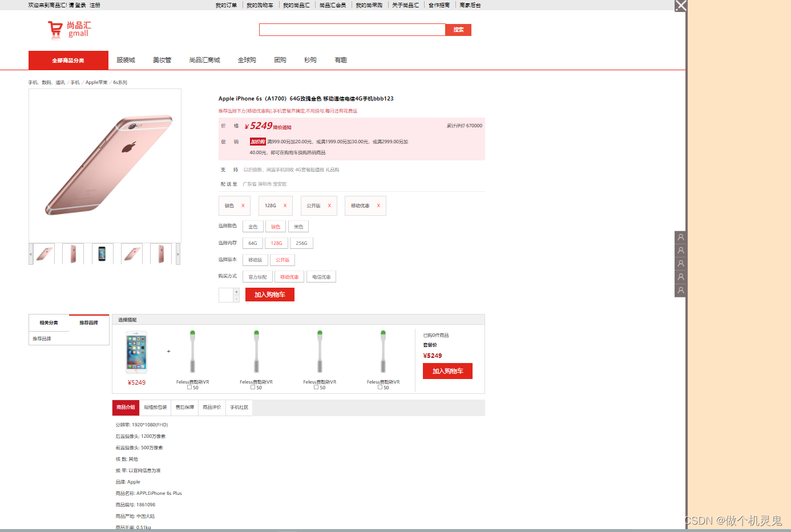The image size is (791, 532).
Task: Close the overlay with the X at top right
Action: click(x=681, y=6)
